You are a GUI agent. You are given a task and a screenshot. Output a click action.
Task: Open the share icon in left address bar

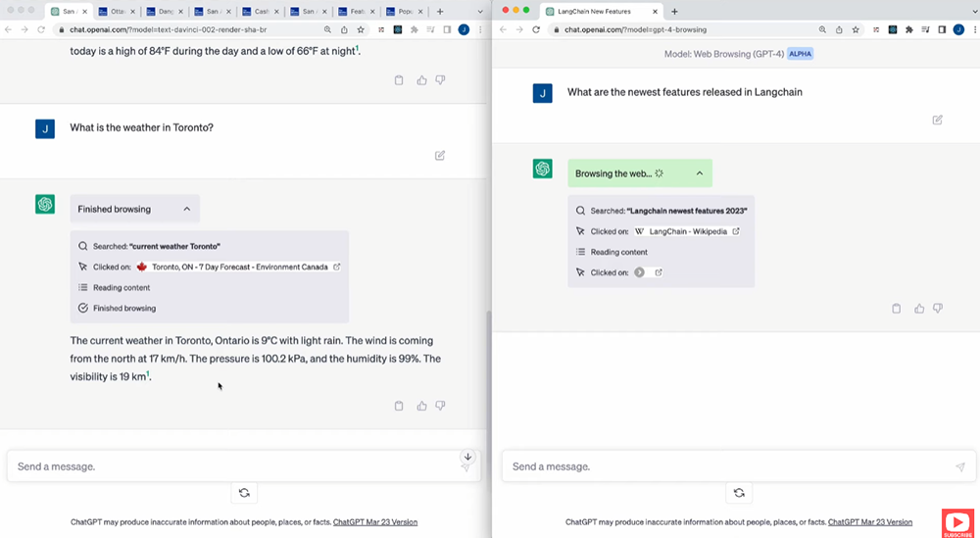pyautogui.click(x=344, y=29)
